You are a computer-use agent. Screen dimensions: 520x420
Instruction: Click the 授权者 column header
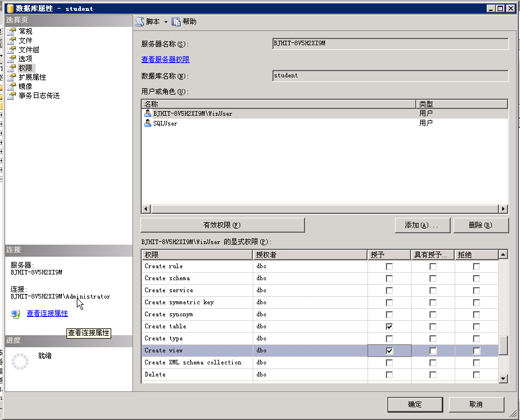click(310, 254)
